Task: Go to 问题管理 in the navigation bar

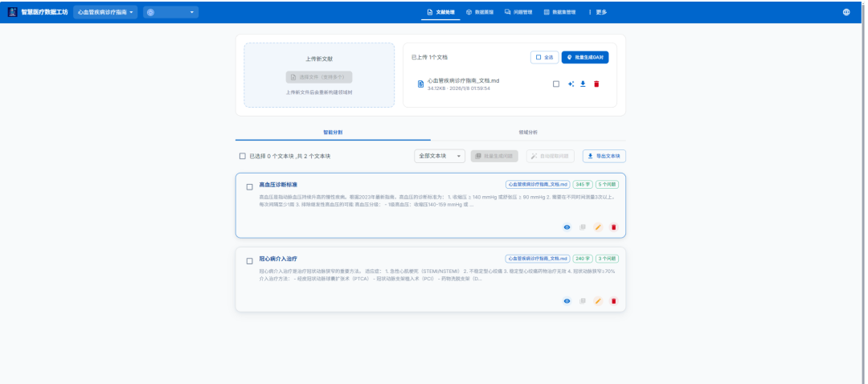Action: [518, 12]
